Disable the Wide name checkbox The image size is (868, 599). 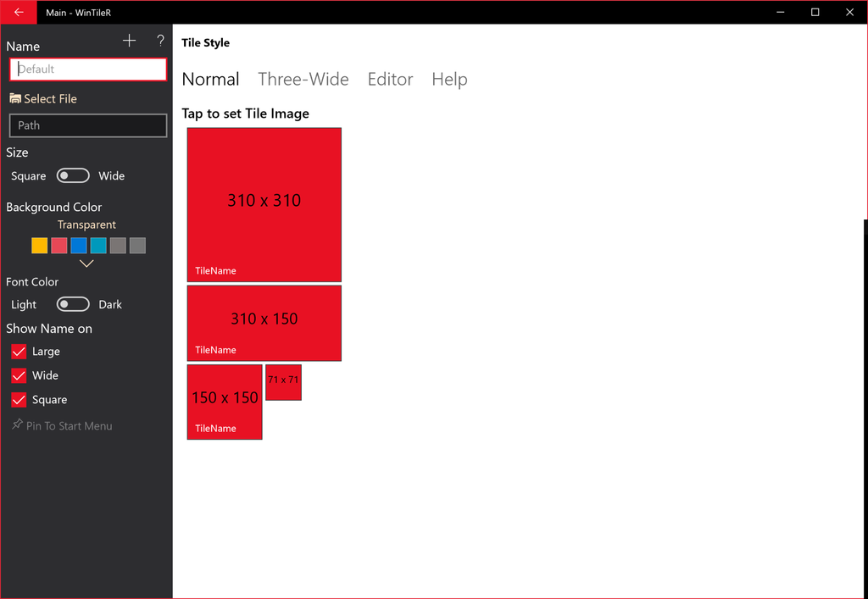pos(19,375)
